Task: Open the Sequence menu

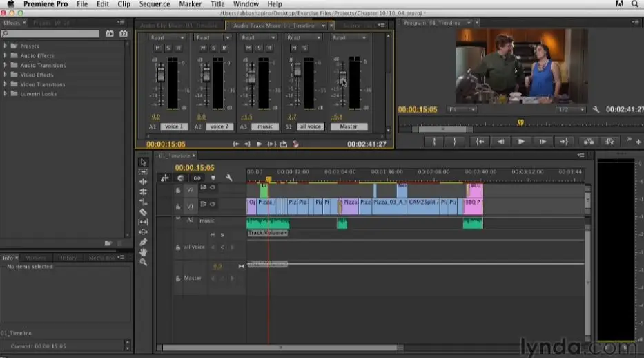Action: tap(154, 4)
